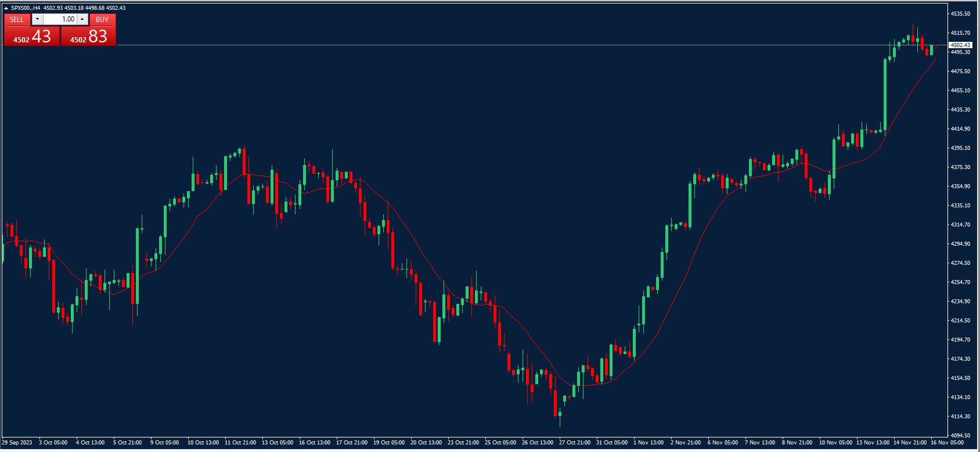This screenshot has width=980, height=452.
Task: Click the highlighted 4502.43 current price tag
Action: tap(960, 45)
